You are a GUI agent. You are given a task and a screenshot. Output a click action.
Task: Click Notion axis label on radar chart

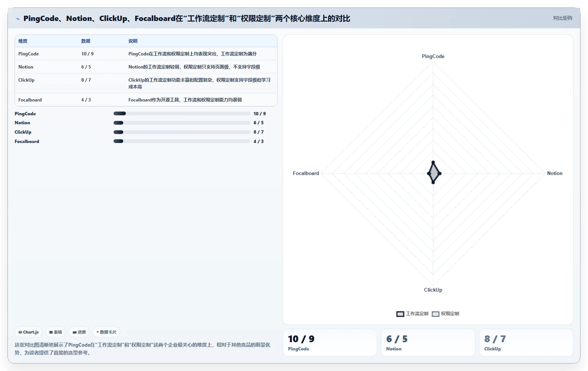tap(555, 173)
